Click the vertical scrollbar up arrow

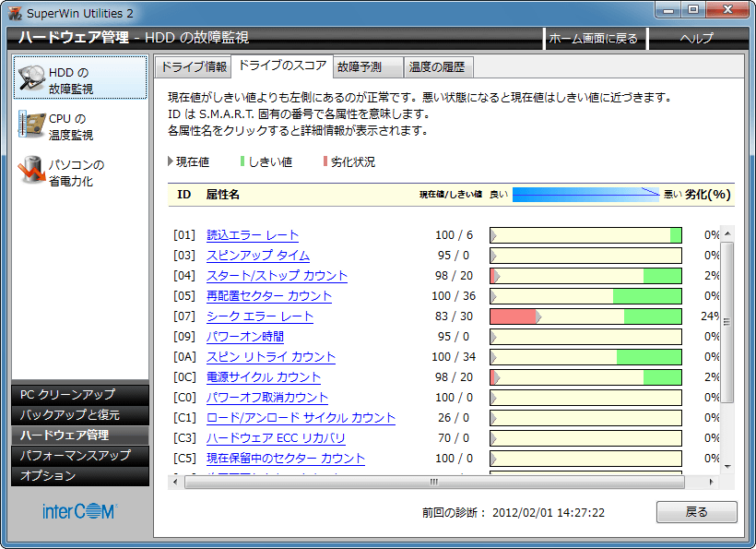pos(727,233)
